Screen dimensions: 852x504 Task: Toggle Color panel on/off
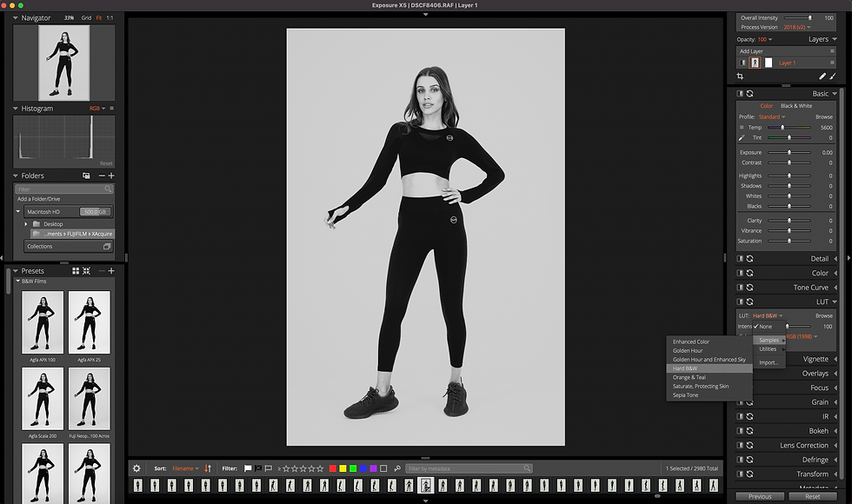(740, 273)
